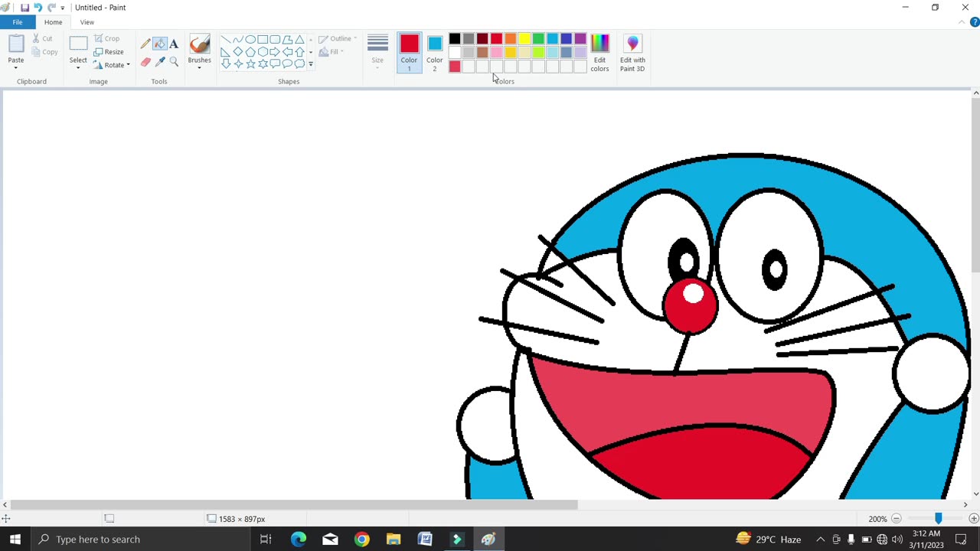Select the Text tool
This screenshot has height=551, width=980.
click(x=174, y=44)
